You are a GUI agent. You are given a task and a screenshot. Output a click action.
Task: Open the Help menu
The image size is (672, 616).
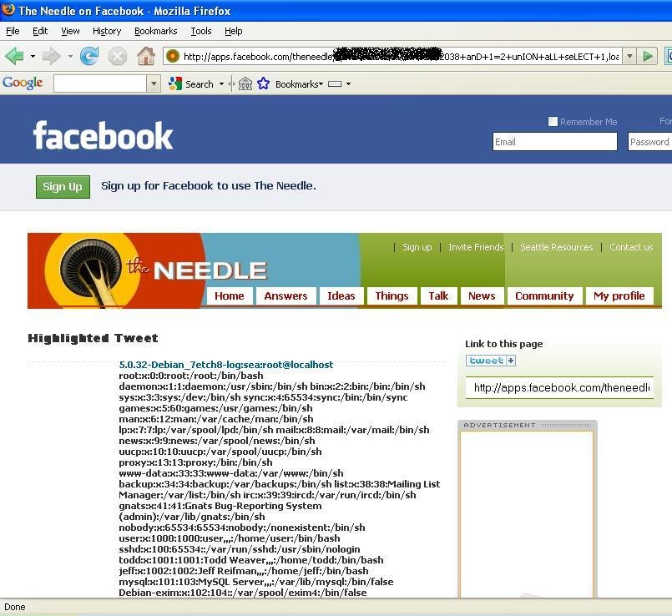(x=234, y=31)
